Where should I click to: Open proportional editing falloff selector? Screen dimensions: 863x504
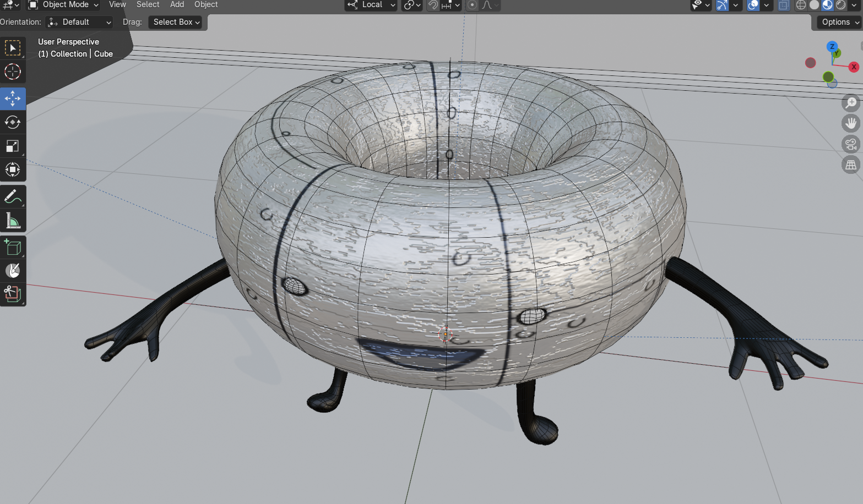[490, 5]
